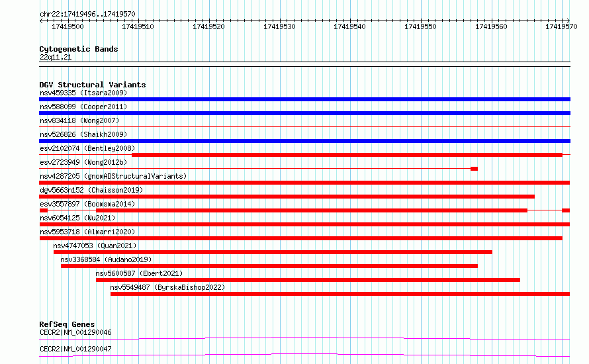Screen dimensions: 589x364
Task: Click the small red block of esv2723949
Action: 474,169
